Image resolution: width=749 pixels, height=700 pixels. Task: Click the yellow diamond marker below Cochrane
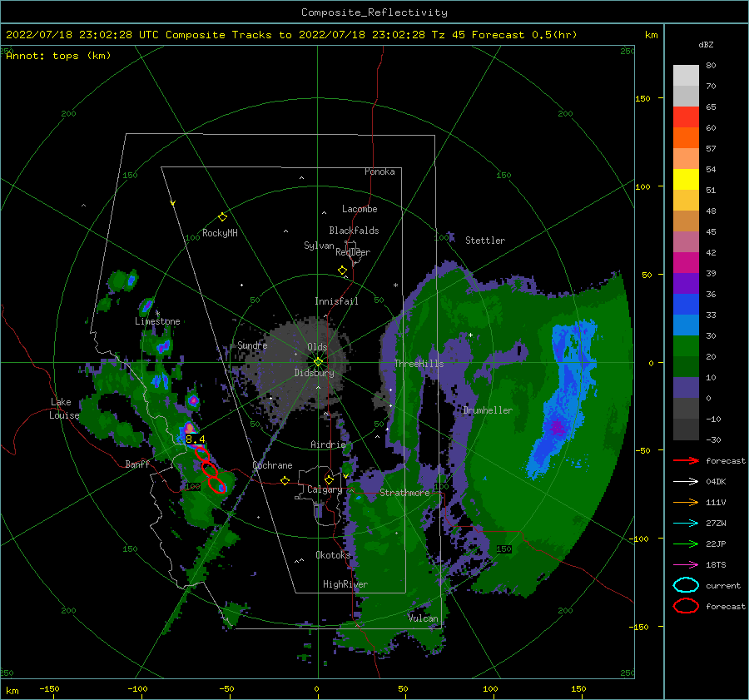coord(285,480)
